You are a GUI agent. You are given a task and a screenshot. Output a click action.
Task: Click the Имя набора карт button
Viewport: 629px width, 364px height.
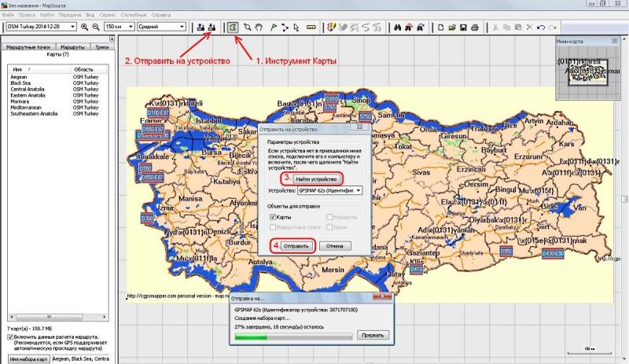click(x=29, y=358)
